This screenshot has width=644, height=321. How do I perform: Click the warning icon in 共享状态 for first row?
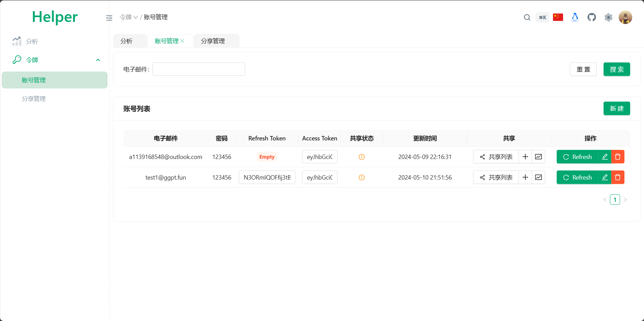[x=361, y=157]
